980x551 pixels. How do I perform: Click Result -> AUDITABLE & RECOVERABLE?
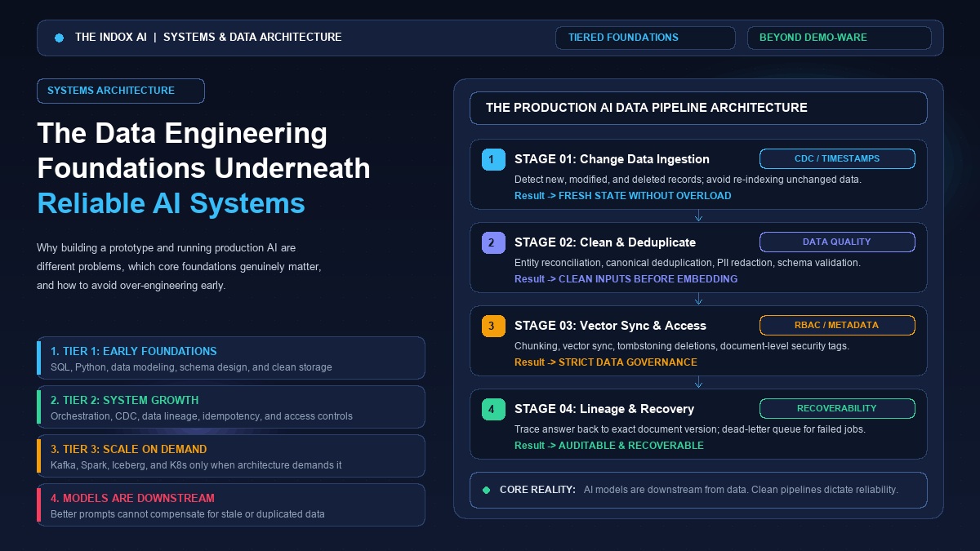point(609,446)
